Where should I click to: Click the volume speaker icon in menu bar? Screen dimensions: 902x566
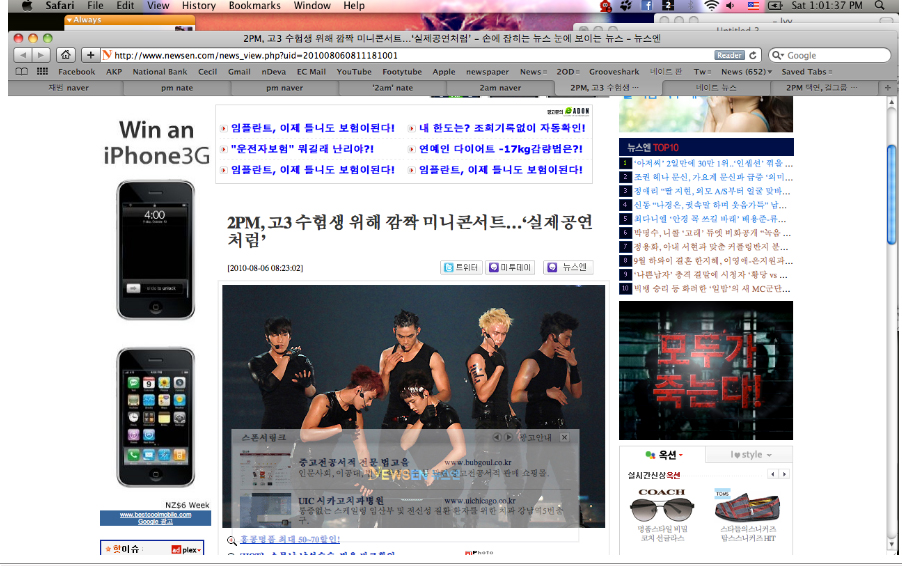click(731, 6)
